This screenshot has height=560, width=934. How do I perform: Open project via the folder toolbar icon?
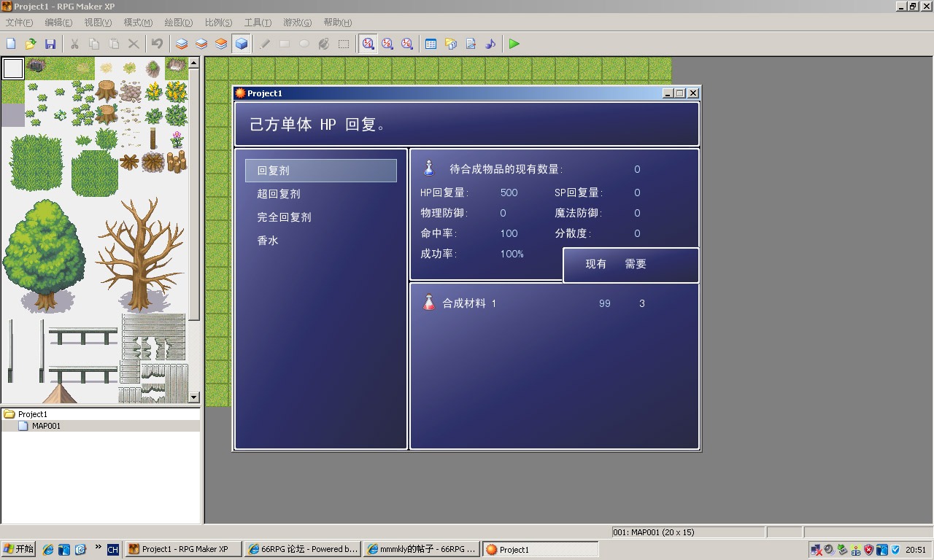click(x=31, y=44)
